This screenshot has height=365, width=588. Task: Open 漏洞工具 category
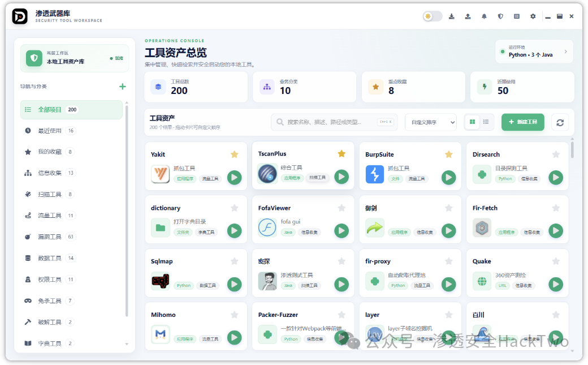pyautogui.click(x=71, y=237)
